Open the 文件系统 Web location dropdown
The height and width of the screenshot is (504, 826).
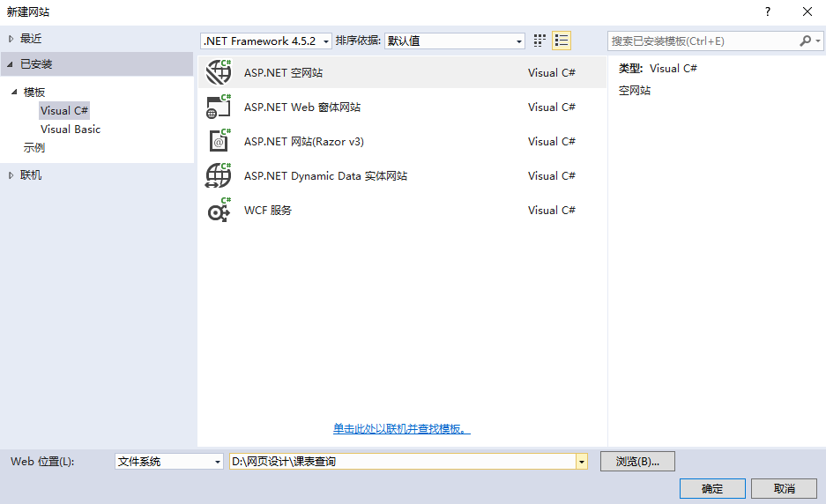coord(169,462)
